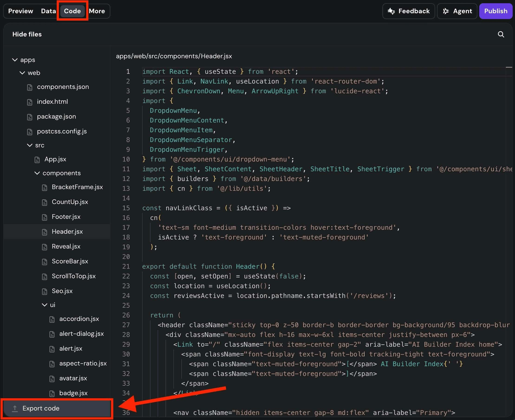515x420 pixels.
Task: Click line number 15 in the gutter
Action: 126,208
